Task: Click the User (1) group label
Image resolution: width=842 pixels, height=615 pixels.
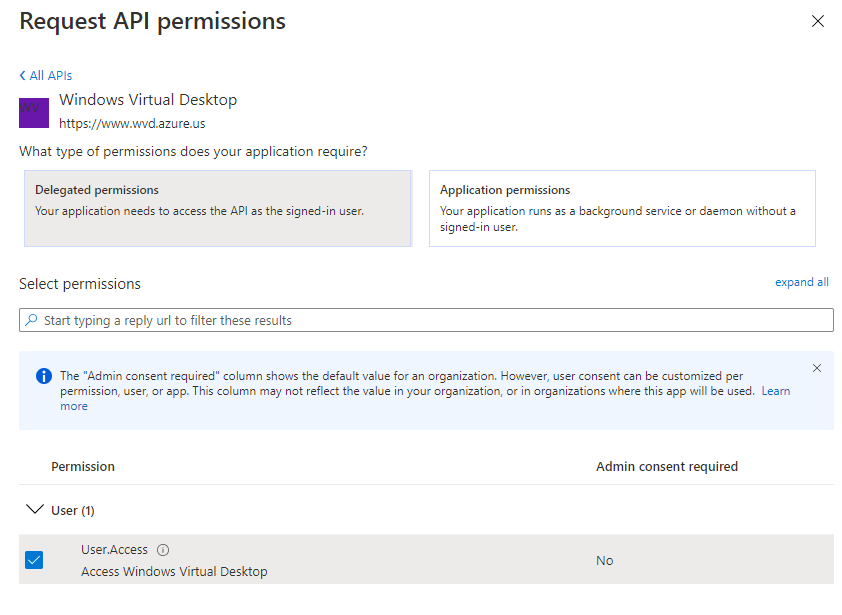Action: coord(73,510)
